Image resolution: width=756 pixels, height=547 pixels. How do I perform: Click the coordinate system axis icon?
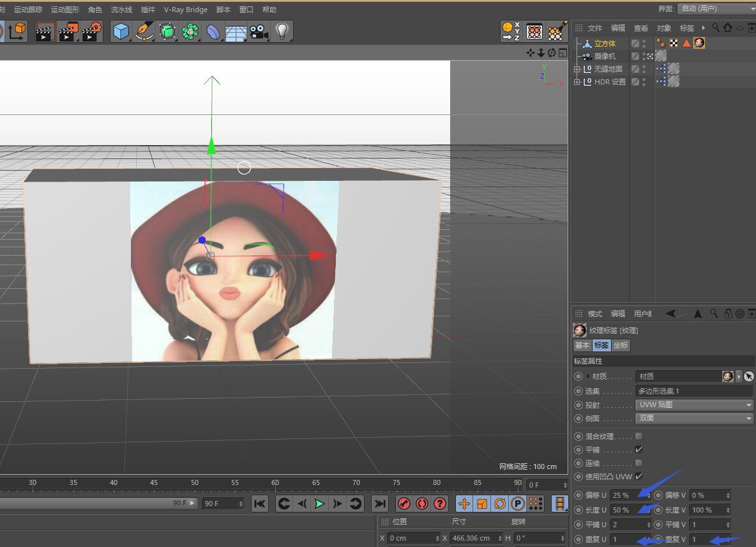pyautogui.click(x=16, y=31)
